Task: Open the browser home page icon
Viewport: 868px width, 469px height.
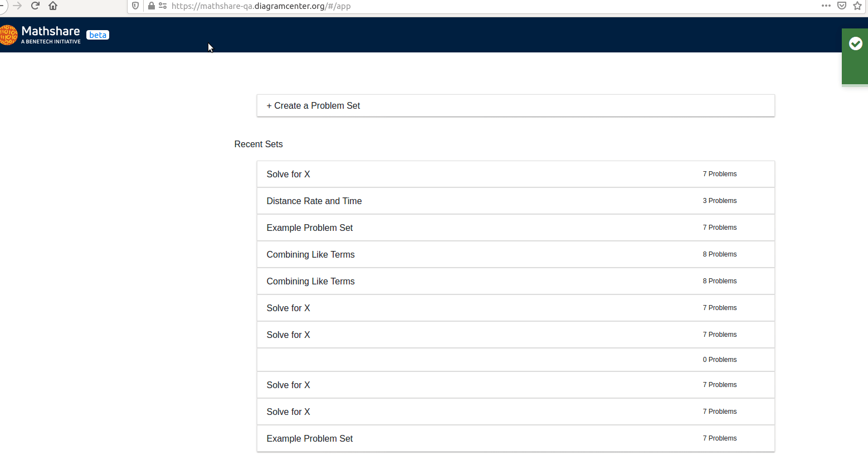Action: pyautogui.click(x=53, y=6)
